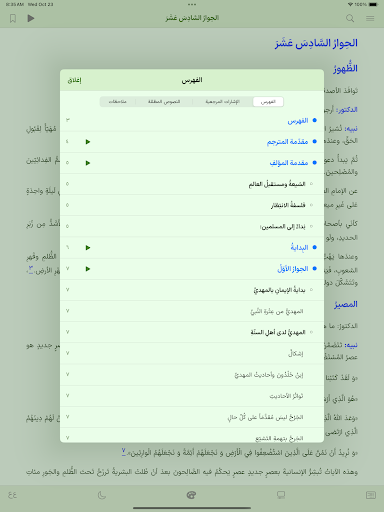
Task: Expand the circle beside فلسفةُ الانتِظار
Action: (x=311, y=205)
